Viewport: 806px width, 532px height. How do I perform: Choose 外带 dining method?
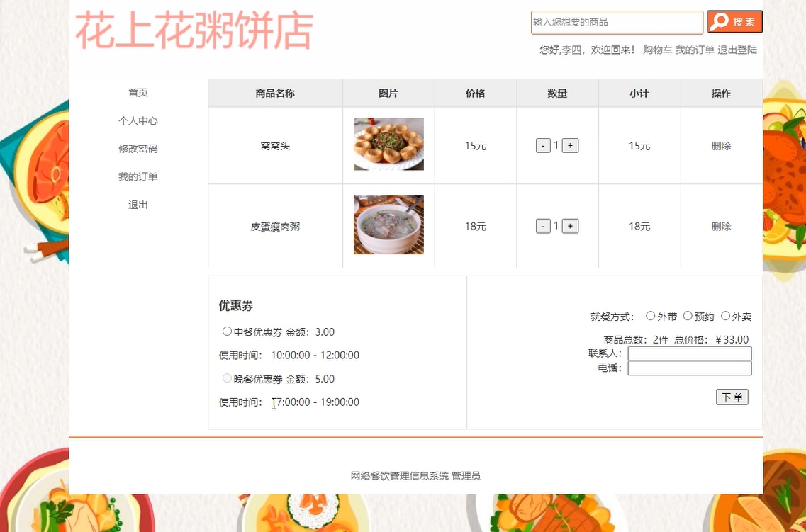pyautogui.click(x=650, y=316)
